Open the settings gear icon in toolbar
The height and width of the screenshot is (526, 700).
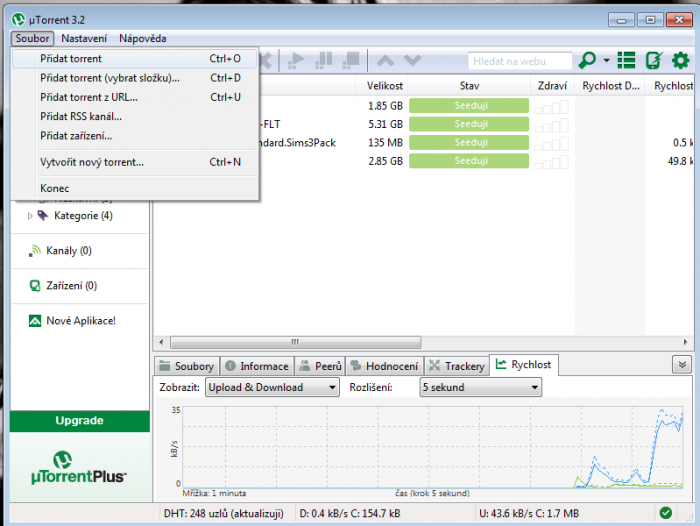click(x=681, y=61)
